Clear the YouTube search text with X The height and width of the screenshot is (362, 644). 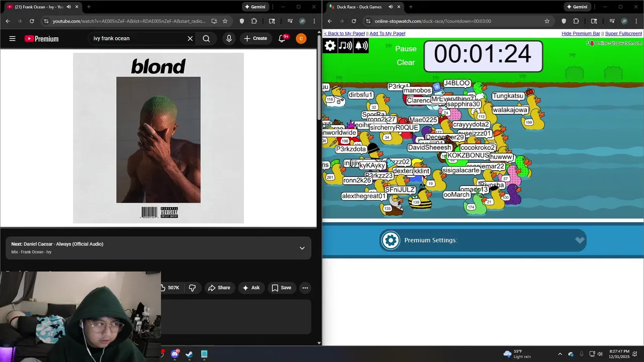[190, 39]
